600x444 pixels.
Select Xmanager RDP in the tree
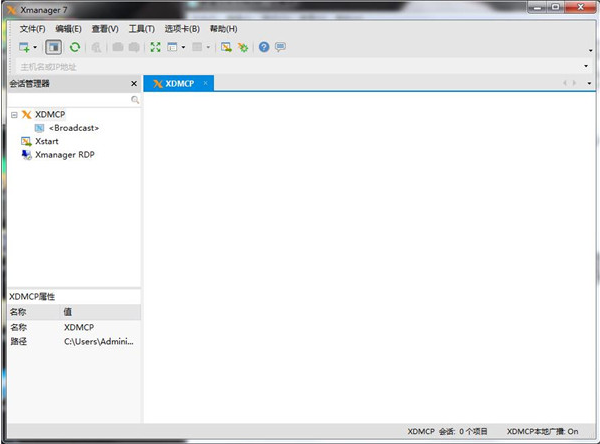click(x=65, y=155)
